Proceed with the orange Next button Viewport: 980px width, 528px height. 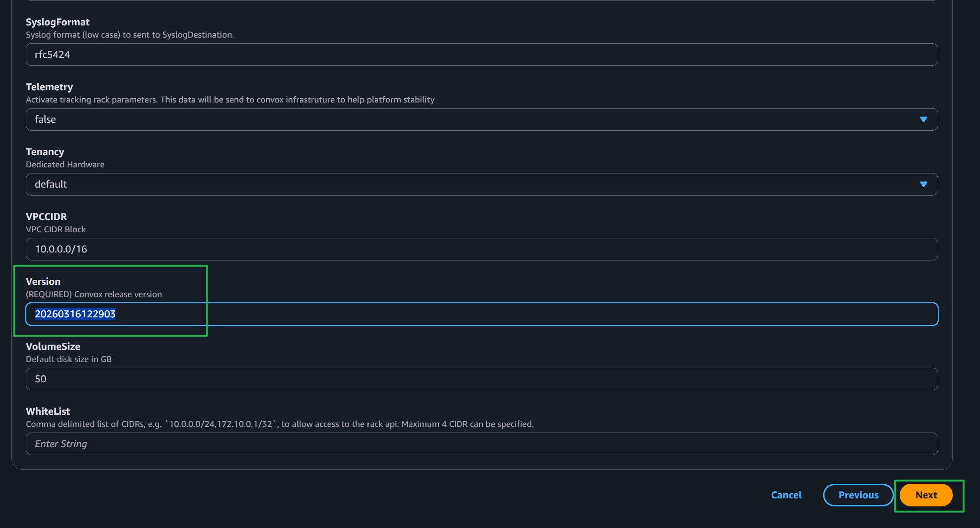click(926, 495)
